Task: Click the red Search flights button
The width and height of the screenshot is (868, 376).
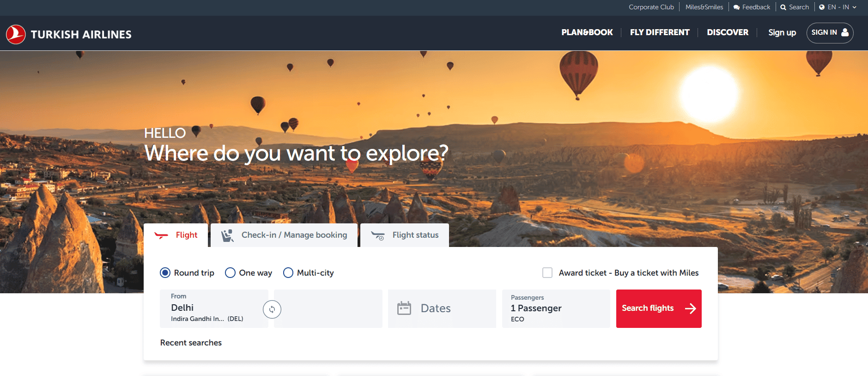Action: click(659, 309)
